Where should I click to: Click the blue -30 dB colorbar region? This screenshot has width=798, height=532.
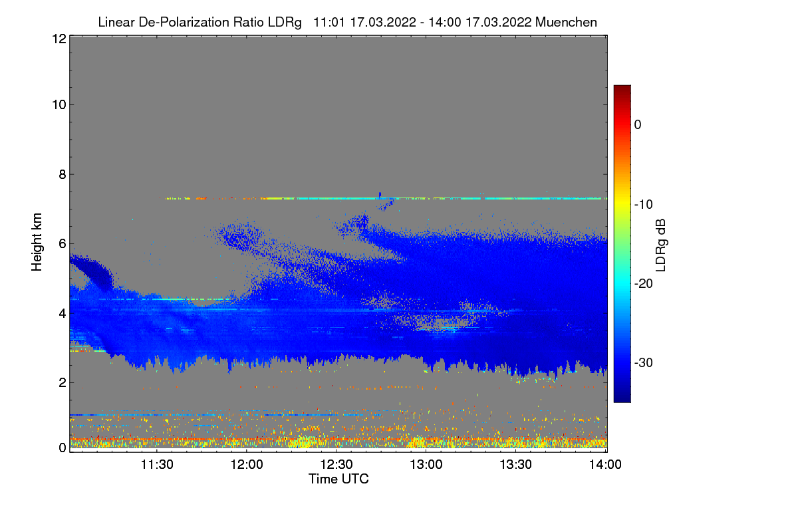coord(622,362)
